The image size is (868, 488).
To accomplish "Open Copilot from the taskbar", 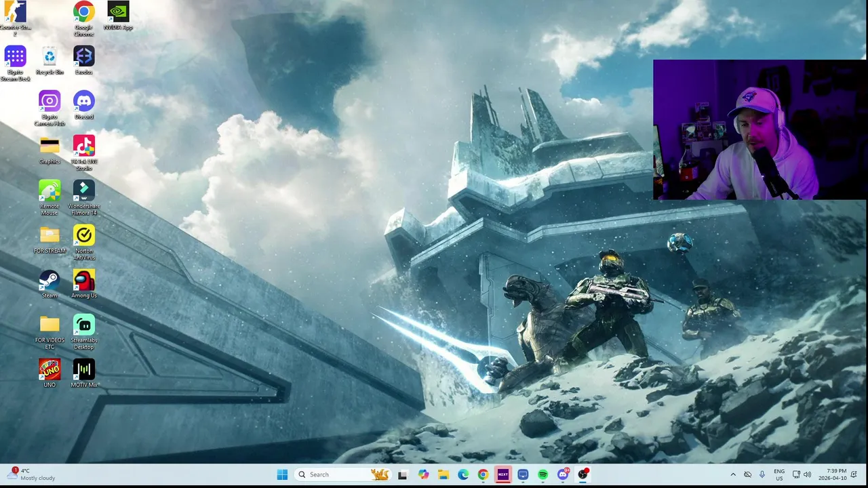I will [423, 474].
